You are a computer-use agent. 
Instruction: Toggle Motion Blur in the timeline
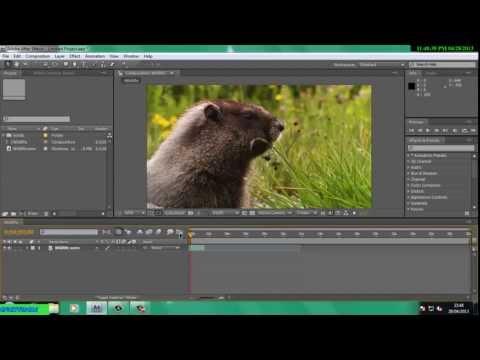pyautogui.click(x=159, y=232)
